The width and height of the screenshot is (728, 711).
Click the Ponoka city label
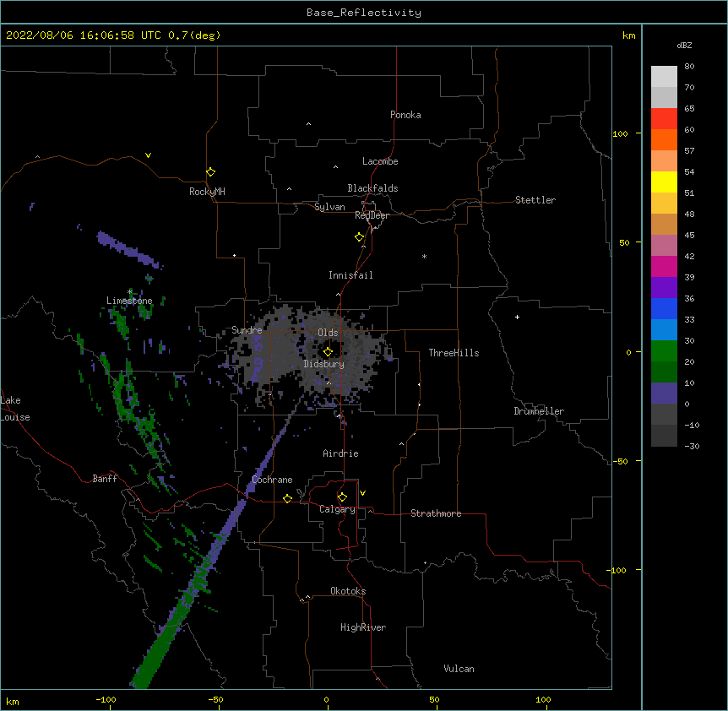pos(405,115)
